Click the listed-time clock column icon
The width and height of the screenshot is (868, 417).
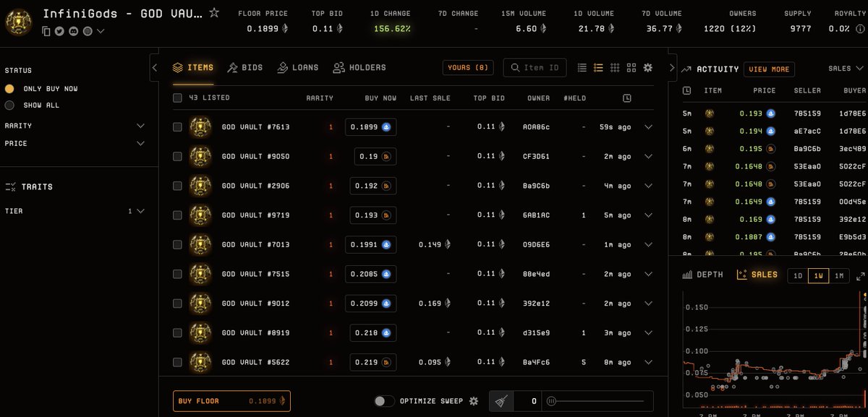click(626, 98)
